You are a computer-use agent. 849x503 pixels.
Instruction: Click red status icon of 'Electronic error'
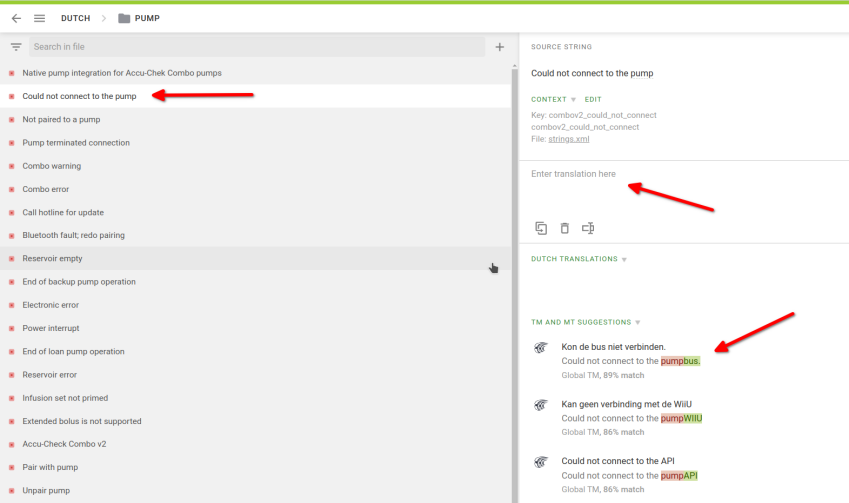point(11,305)
